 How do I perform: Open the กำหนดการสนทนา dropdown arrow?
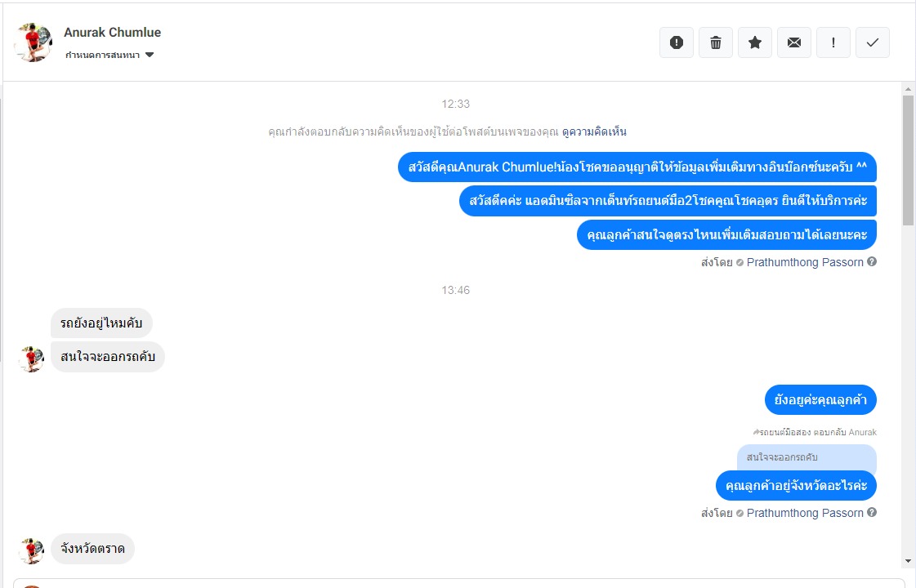(x=150, y=55)
